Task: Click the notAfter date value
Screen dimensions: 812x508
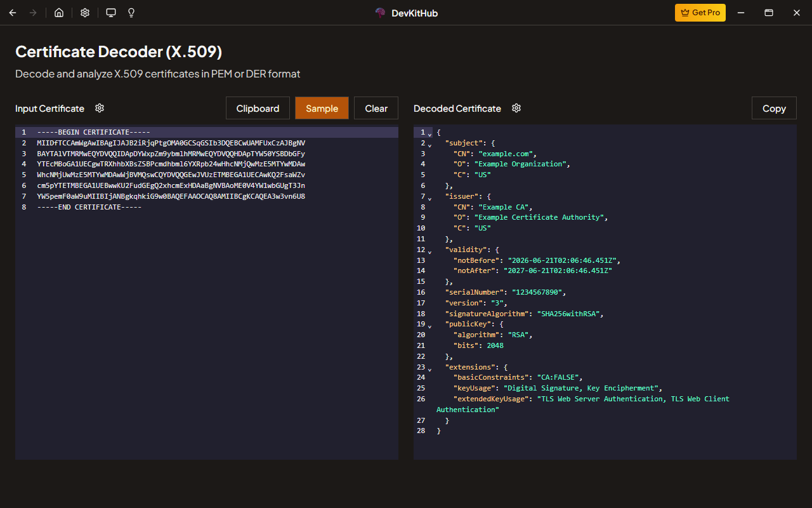Action: (558, 271)
